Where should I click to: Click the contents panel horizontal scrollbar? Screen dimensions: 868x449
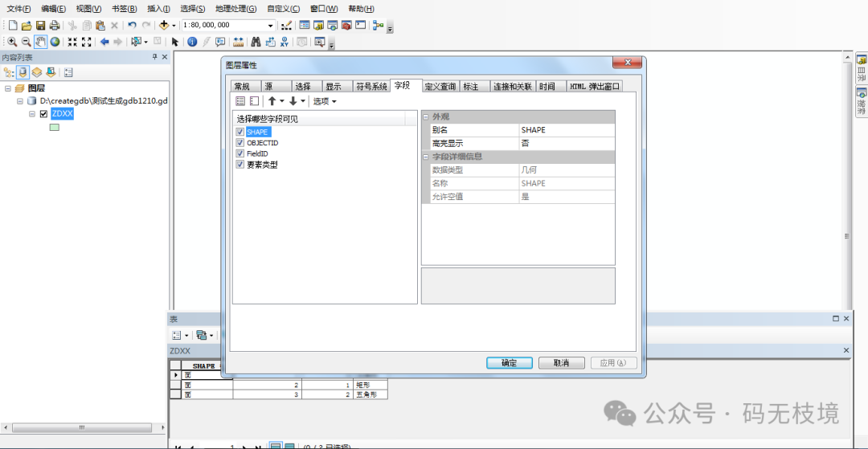83,427
